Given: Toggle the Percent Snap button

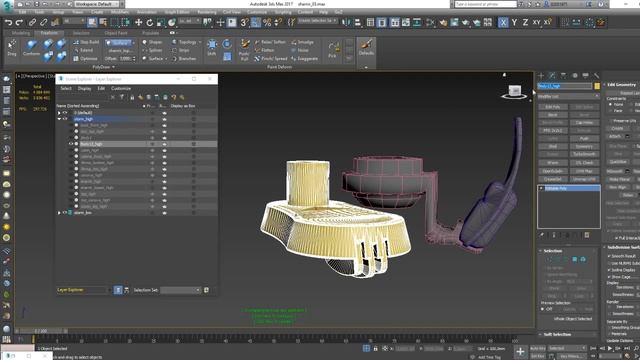Looking at the screenshot, I should point(267,22).
